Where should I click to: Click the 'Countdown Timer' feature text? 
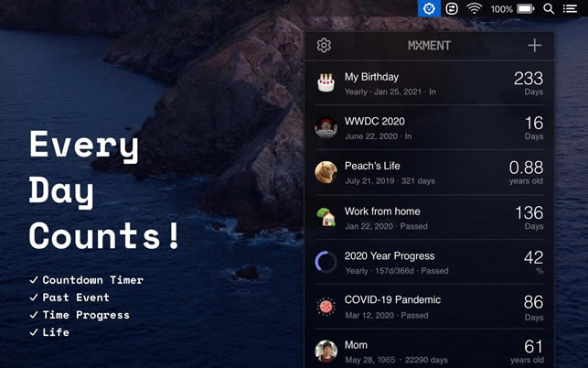92,280
